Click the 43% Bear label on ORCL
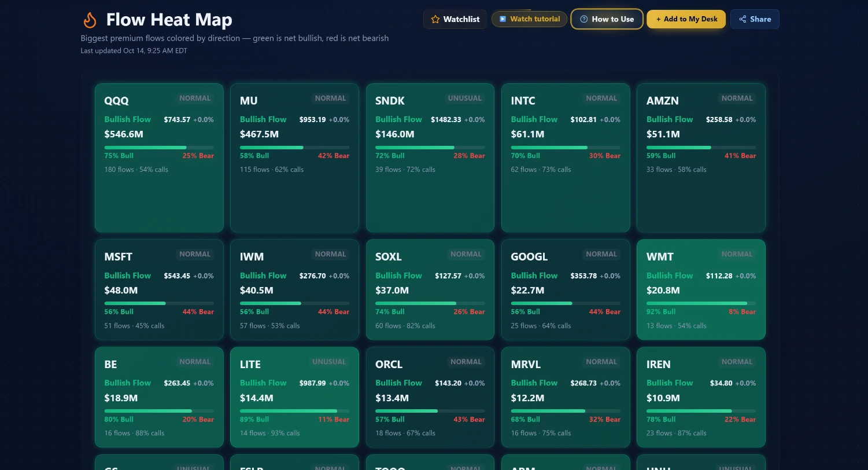This screenshot has width=868, height=470. tap(470, 420)
